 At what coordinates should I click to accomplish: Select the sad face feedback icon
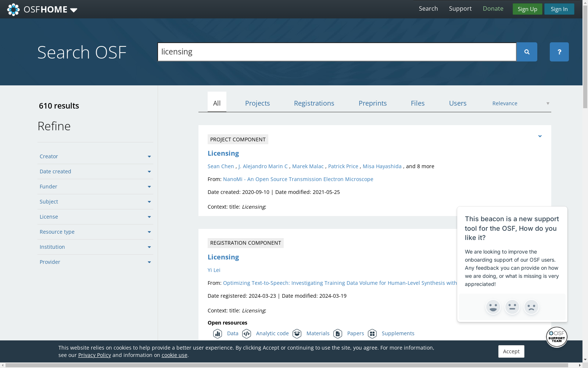pyautogui.click(x=531, y=307)
